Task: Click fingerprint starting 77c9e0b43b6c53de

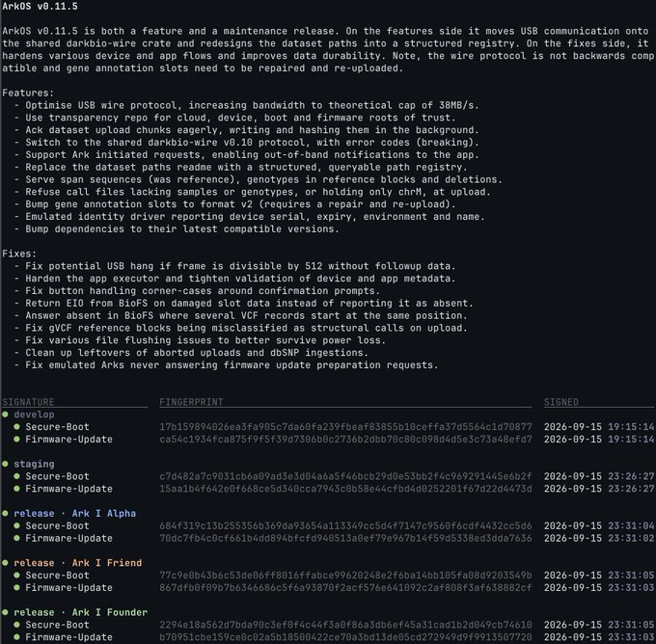Action: point(345,575)
